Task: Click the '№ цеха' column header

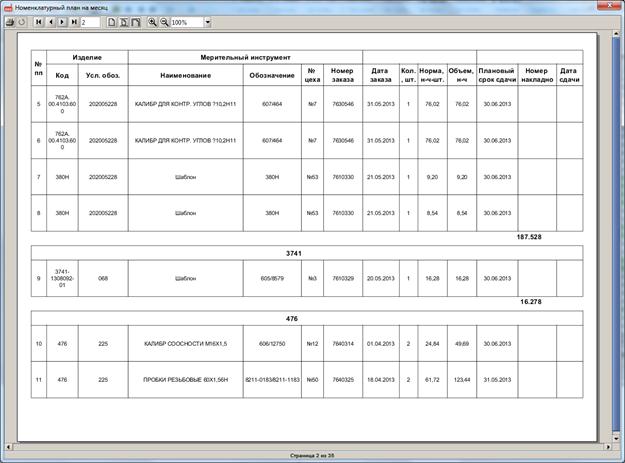Action: tap(312, 75)
